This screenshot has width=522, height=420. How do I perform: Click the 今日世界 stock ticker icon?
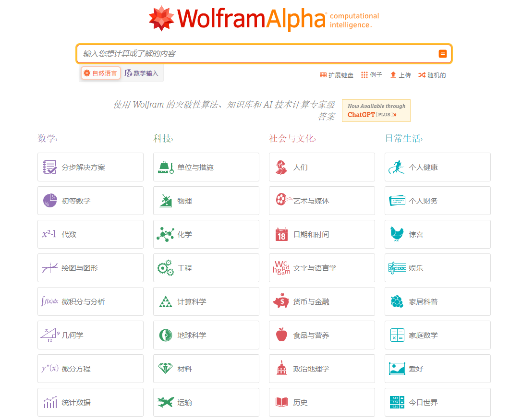(x=397, y=402)
